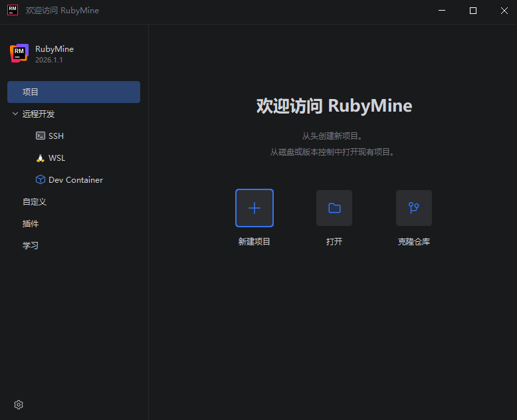
Task: Click the 从头创建新项目 text
Action: [332, 136]
